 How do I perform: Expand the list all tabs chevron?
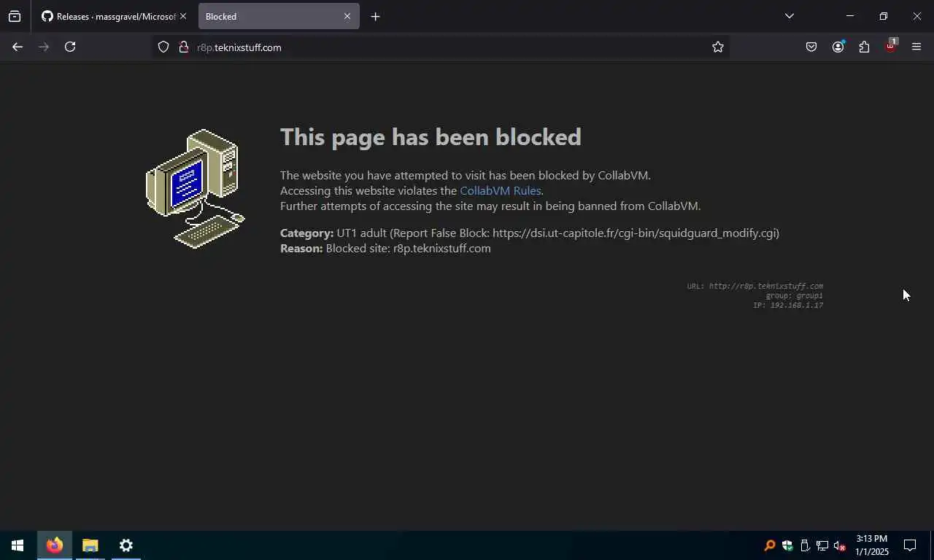pyautogui.click(x=789, y=16)
